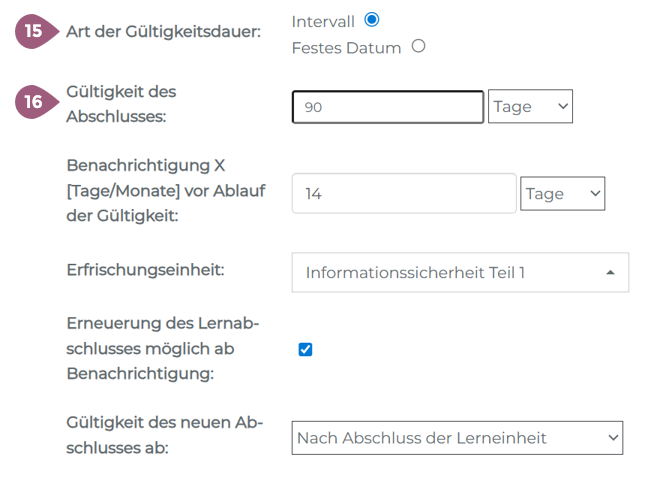
Task: Open the Tage dropdown beside the 14 field
Action: (x=563, y=193)
